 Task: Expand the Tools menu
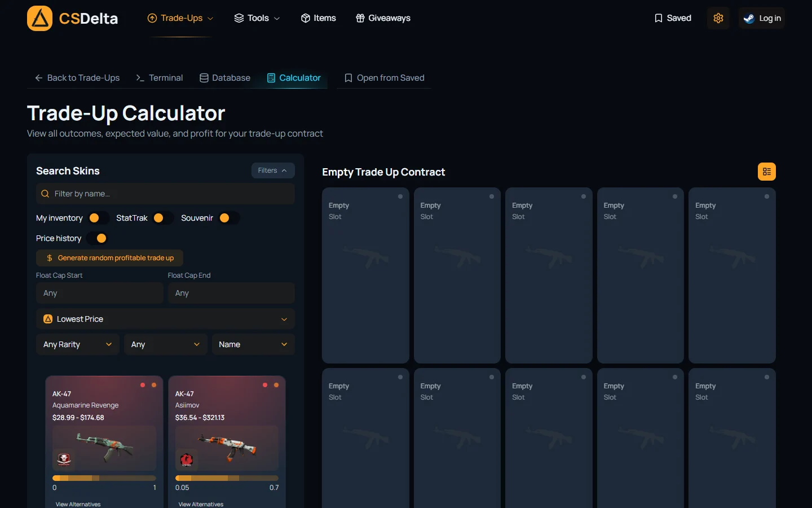coord(257,18)
